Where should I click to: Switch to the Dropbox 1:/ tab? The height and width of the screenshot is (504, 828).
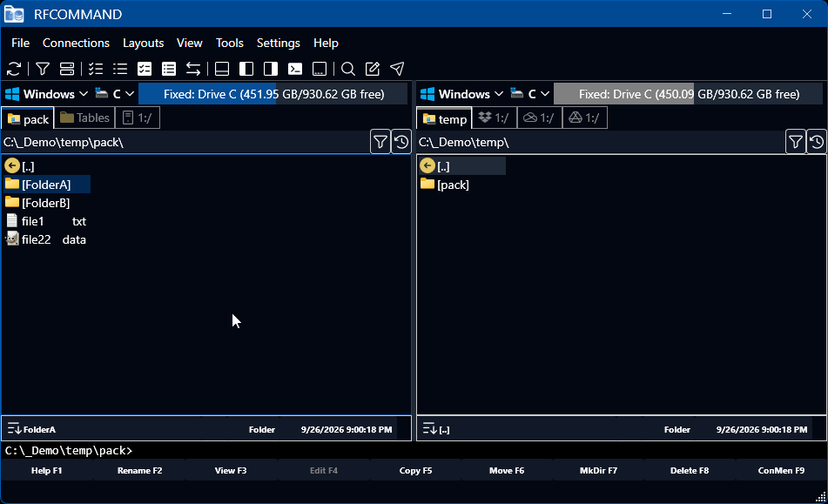[x=495, y=118]
